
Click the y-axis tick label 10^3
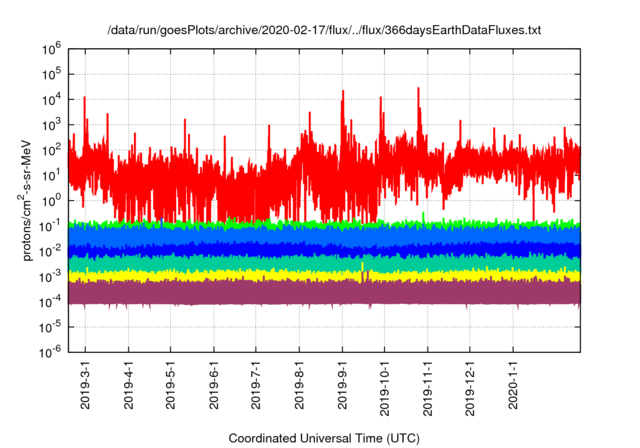(x=51, y=125)
